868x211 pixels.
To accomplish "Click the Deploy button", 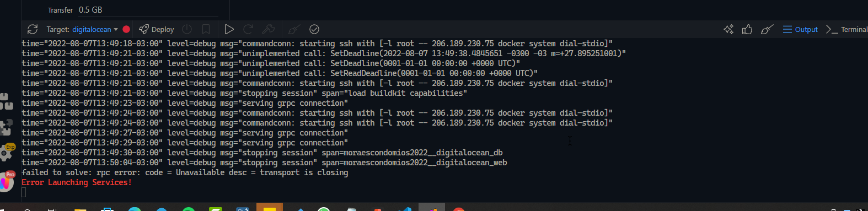I will 157,29.
